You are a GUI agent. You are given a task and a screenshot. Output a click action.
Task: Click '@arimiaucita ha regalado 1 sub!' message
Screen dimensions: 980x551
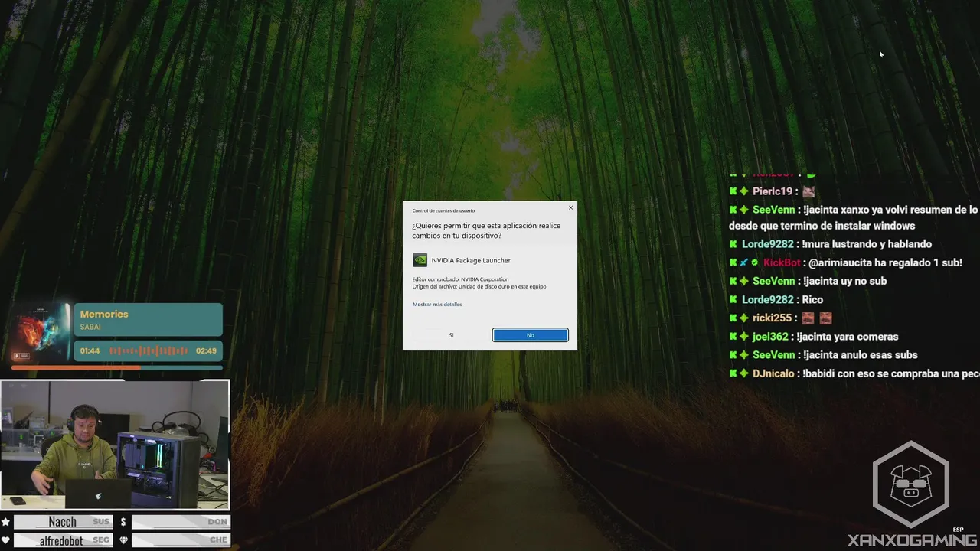(x=885, y=262)
